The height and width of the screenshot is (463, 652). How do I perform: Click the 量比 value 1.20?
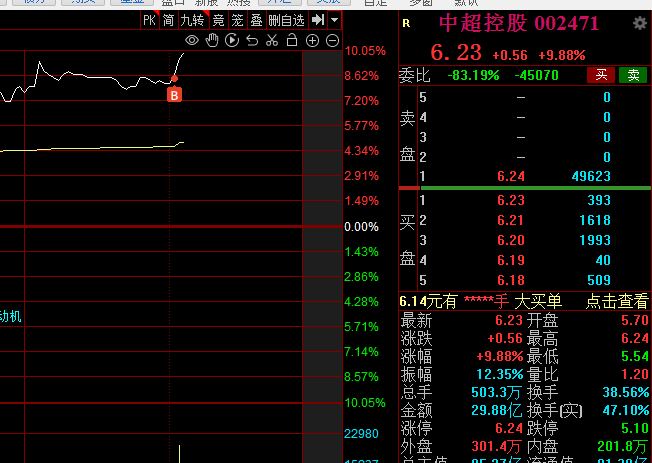tap(635, 374)
